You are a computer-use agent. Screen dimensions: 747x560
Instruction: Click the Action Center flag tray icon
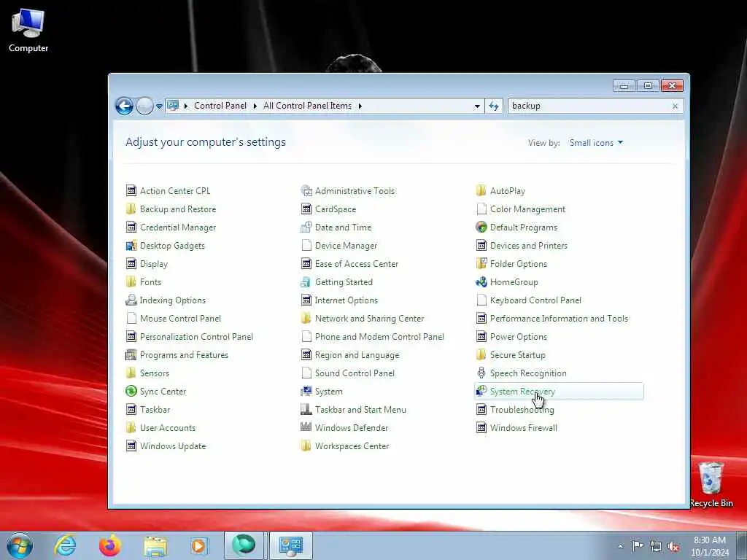(x=638, y=546)
